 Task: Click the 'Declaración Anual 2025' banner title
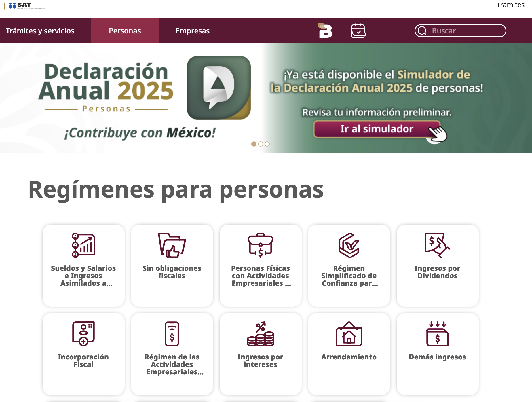click(x=106, y=81)
